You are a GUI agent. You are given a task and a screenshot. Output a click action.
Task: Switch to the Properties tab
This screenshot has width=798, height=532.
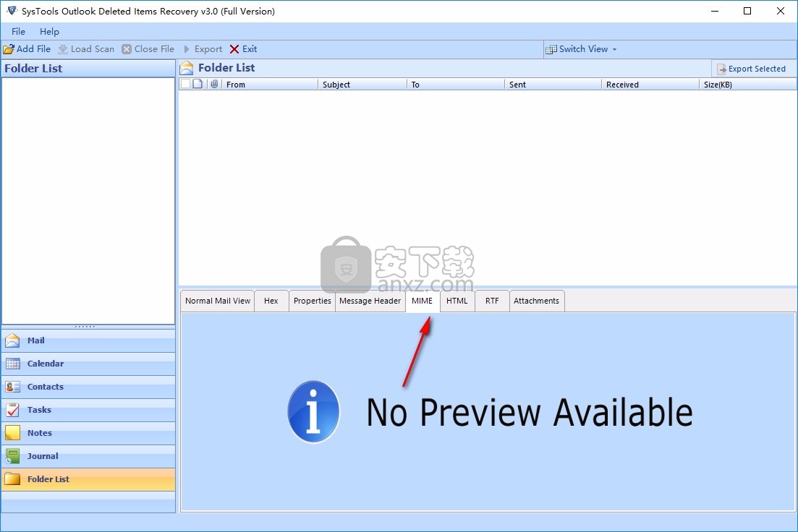(x=312, y=301)
